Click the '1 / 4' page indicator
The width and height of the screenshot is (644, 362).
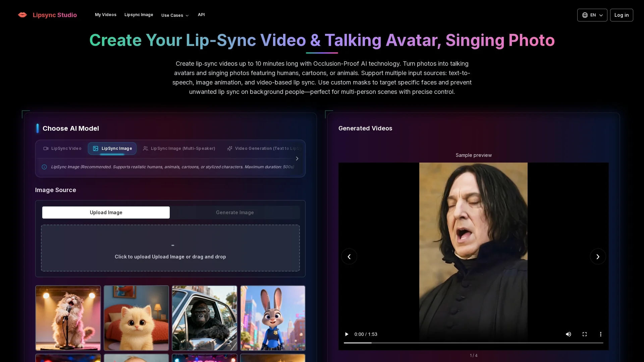(x=474, y=356)
